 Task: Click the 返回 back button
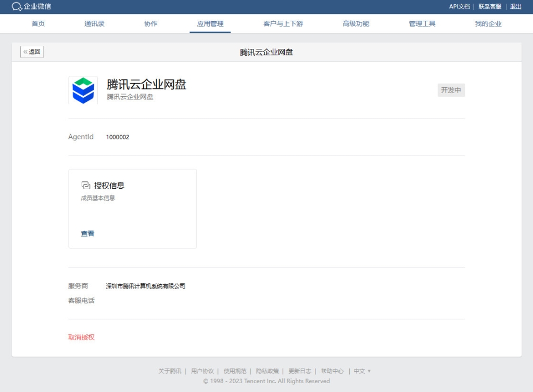coord(32,52)
